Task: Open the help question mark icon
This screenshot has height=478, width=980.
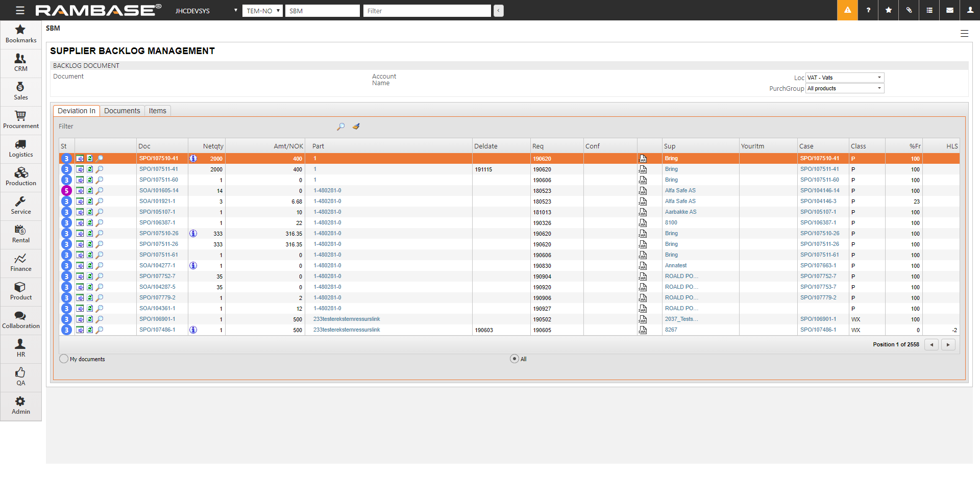Action: pos(868,10)
